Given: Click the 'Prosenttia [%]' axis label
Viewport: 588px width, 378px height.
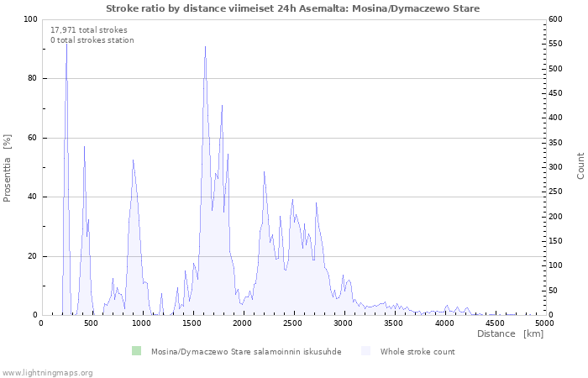Looking at the screenshot, I should point(7,168).
